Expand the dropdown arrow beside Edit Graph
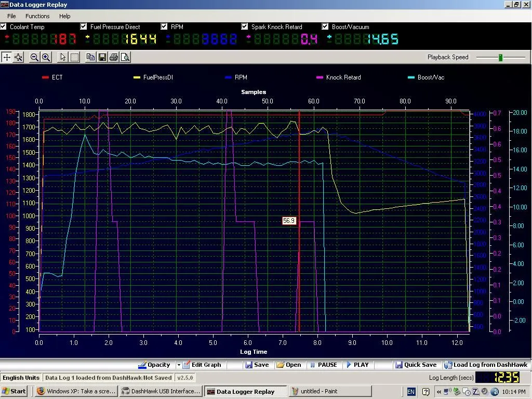The width and height of the screenshot is (532, 399). pos(179,365)
